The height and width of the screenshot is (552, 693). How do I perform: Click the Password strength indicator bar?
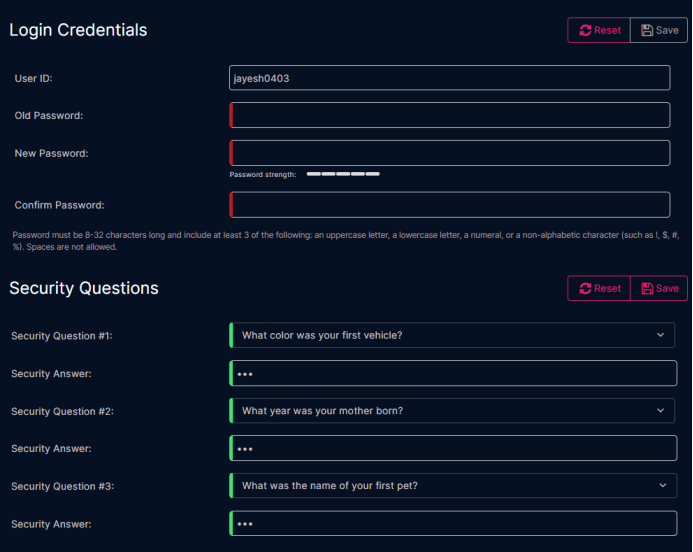pos(343,174)
